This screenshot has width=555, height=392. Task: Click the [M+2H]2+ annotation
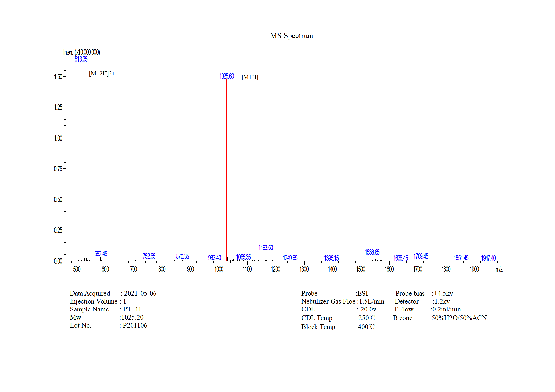click(x=102, y=73)
